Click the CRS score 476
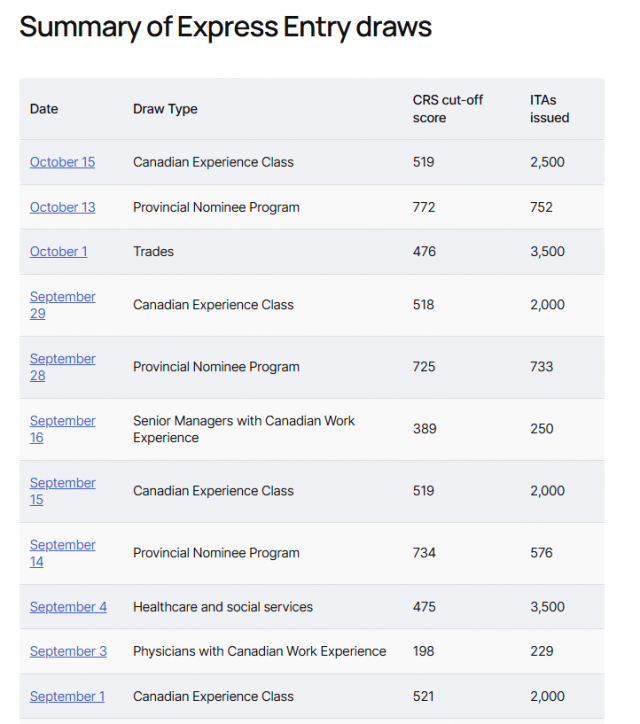This screenshot has width=640, height=724. pyautogui.click(x=424, y=252)
